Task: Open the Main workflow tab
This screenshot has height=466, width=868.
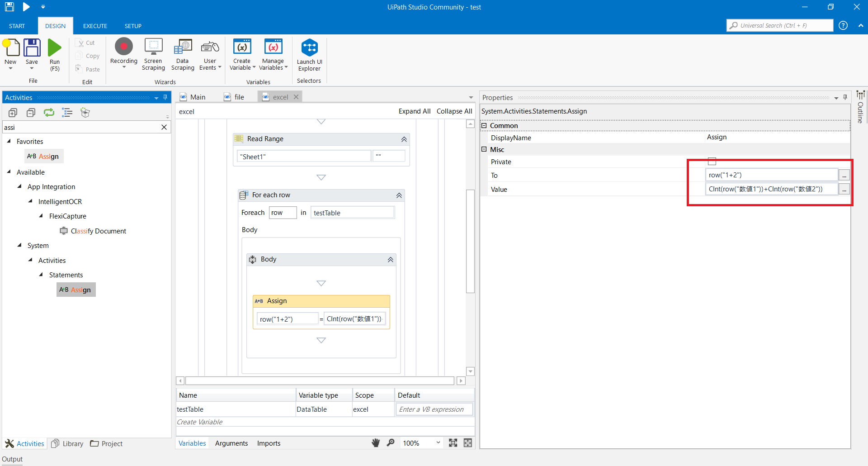Action: click(193, 97)
